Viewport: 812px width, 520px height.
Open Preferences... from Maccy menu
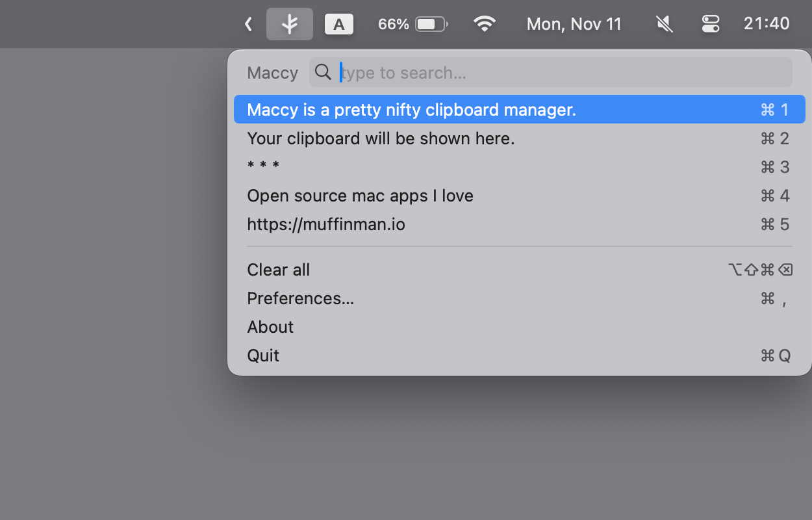pyautogui.click(x=520, y=298)
